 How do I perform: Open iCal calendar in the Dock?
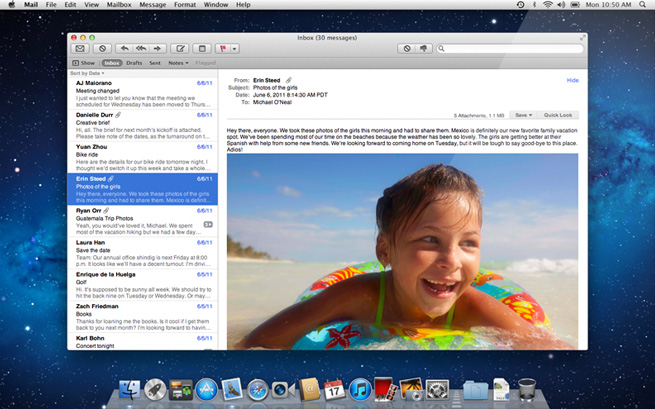click(x=334, y=390)
